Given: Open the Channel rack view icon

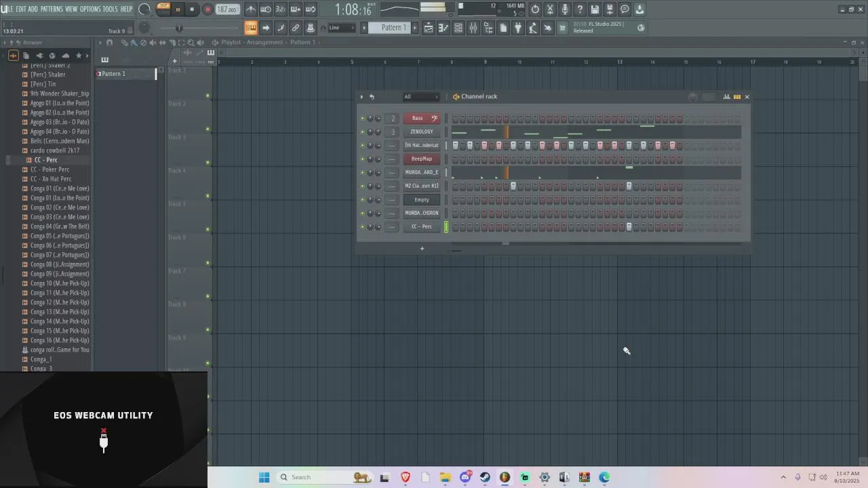Looking at the screenshot, I should pos(458,28).
